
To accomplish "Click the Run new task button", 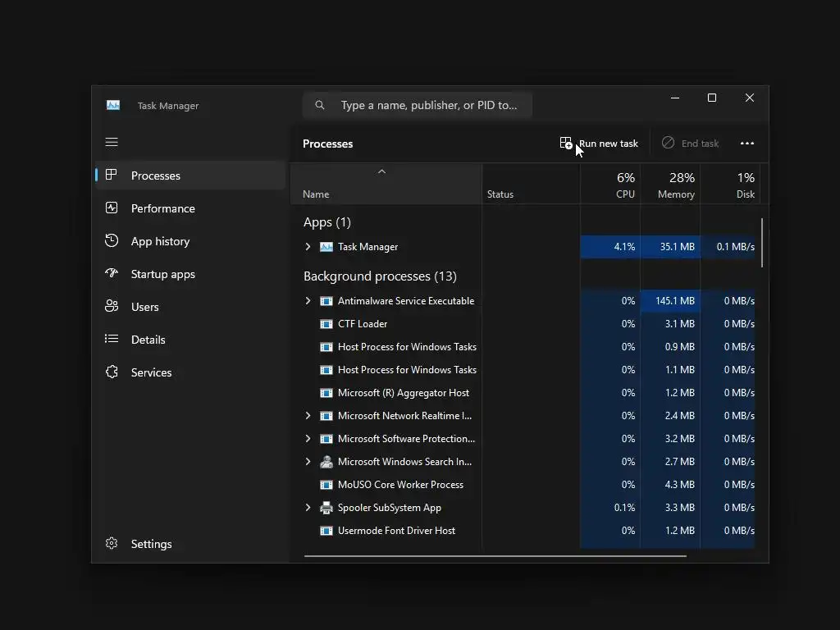I will point(599,143).
